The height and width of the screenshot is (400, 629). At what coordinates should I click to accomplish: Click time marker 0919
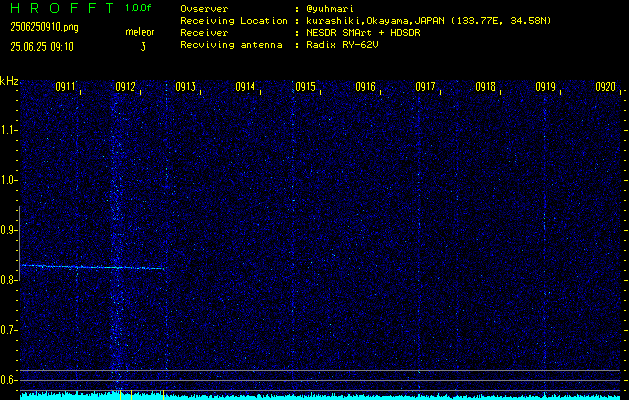point(546,87)
